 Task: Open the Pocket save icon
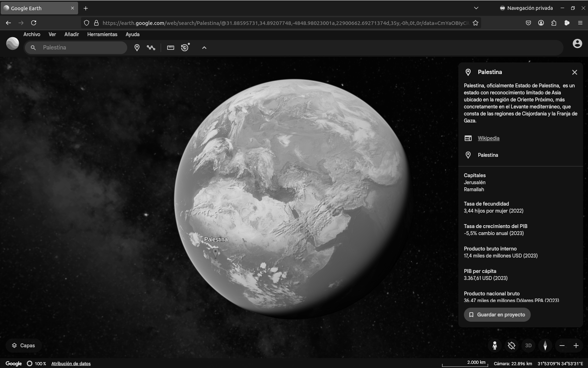(528, 23)
